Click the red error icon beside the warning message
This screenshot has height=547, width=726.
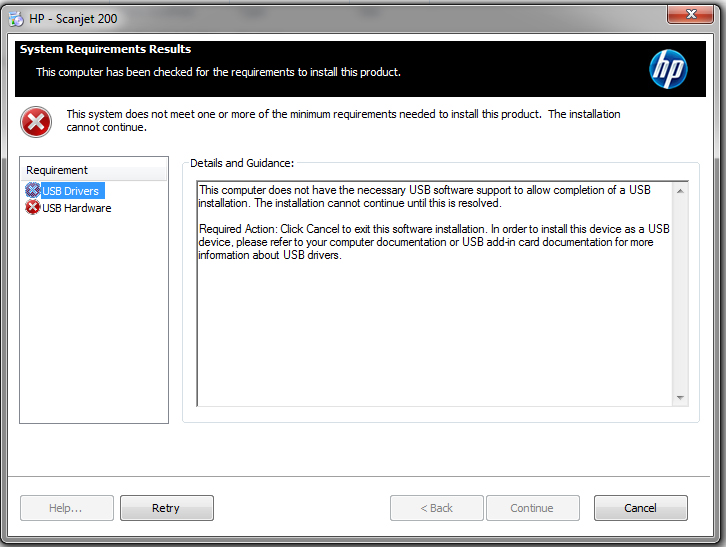coord(36,122)
